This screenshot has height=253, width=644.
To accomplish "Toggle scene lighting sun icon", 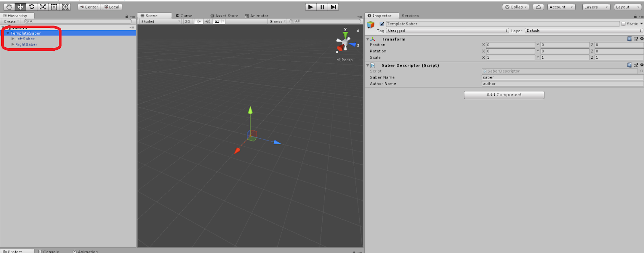I will coord(198,21).
